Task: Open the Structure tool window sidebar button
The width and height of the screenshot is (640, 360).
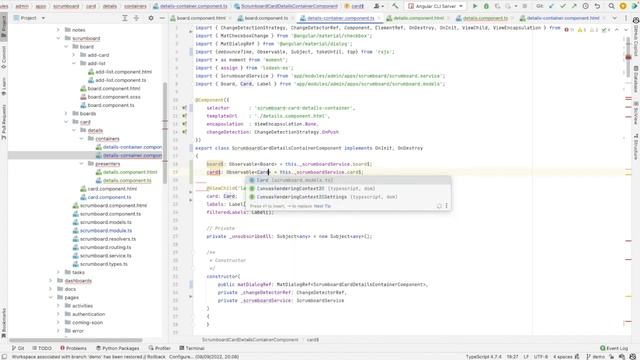Action: pos(636,147)
